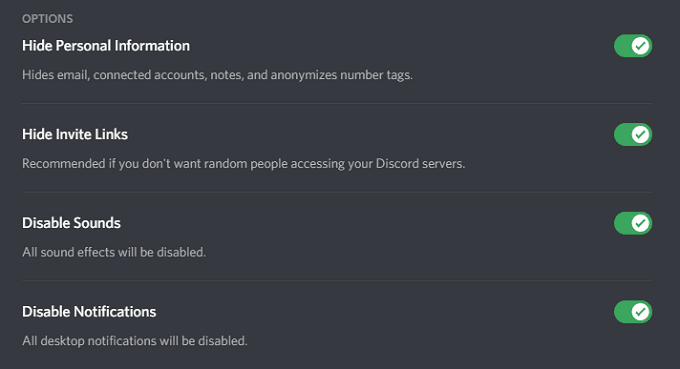Click checkmark knob on Hide Personal Information

coord(641,46)
